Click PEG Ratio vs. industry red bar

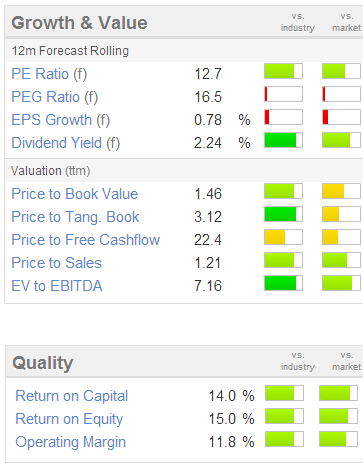coord(283,94)
